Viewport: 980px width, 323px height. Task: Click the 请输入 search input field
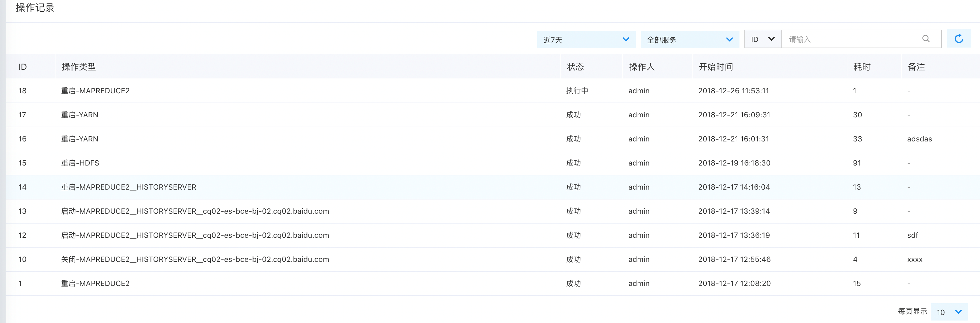coord(852,39)
